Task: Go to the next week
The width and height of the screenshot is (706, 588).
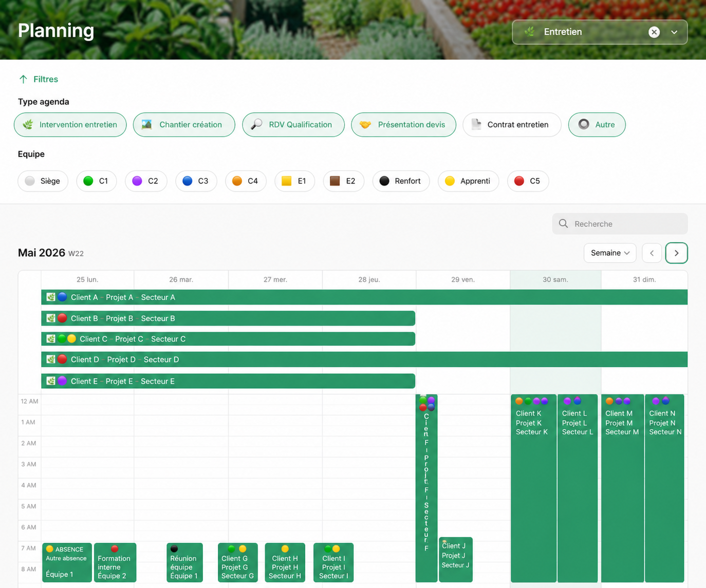Action: click(x=676, y=253)
